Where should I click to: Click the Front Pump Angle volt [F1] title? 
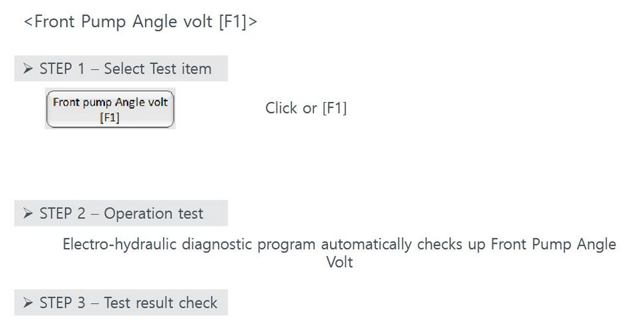coord(141,21)
